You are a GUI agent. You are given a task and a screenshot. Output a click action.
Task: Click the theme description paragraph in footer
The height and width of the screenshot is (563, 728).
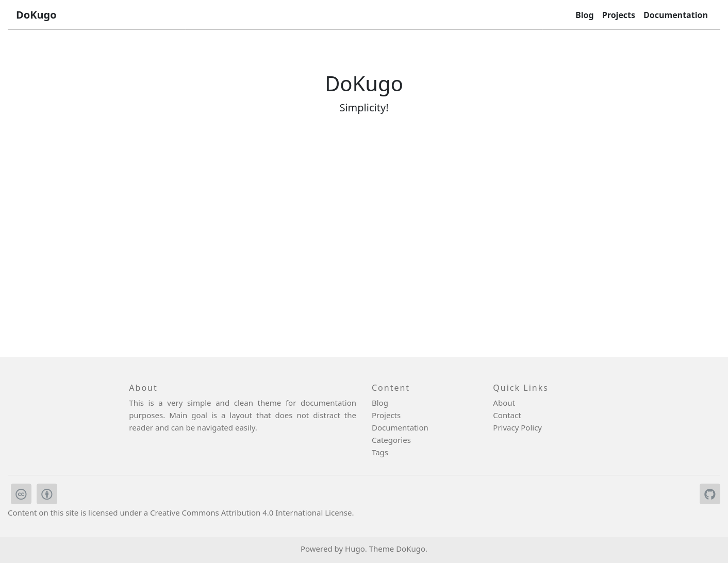coord(242,415)
